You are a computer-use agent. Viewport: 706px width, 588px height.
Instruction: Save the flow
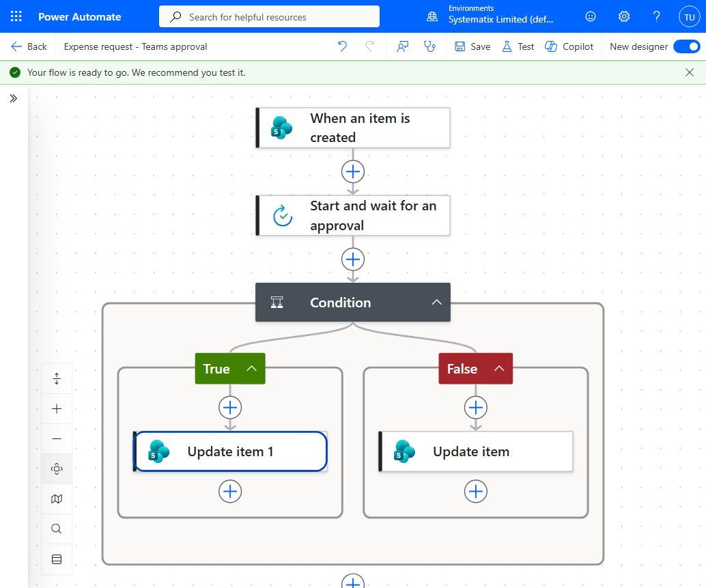click(472, 46)
